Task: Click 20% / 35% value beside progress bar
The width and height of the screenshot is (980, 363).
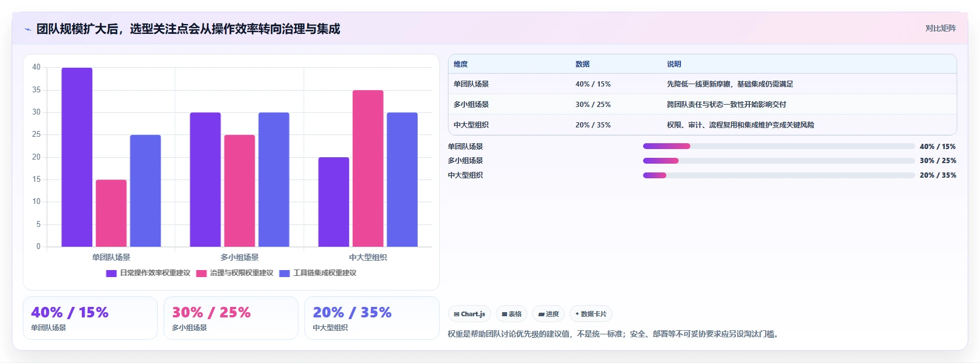Action: [x=938, y=175]
